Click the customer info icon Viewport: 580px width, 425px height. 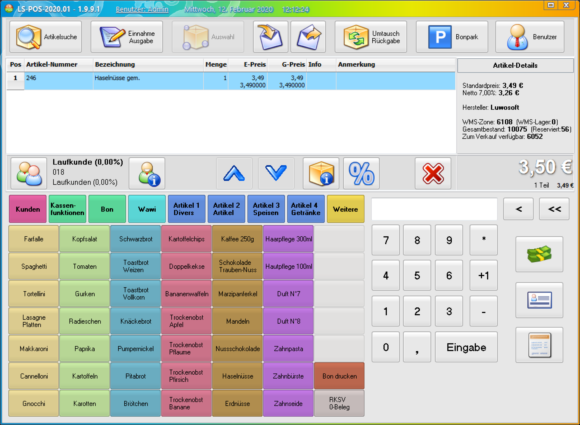pyautogui.click(x=147, y=173)
